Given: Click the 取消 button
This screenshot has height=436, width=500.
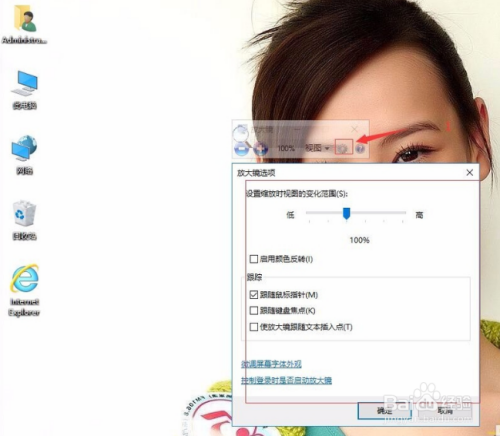Looking at the screenshot, I should click(445, 411).
